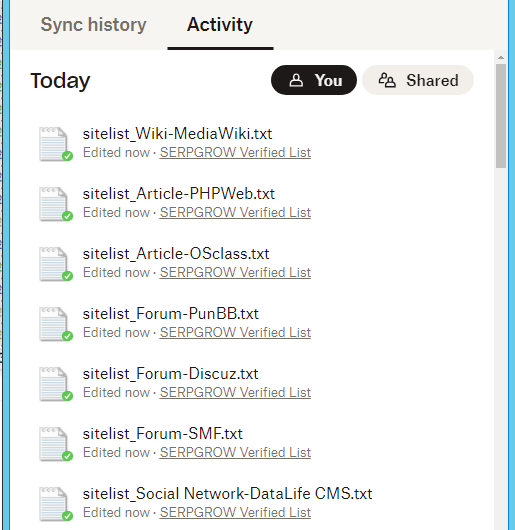Click the sitelist_Article-PHPWeb.txt file icon
This screenshot has height=530, width=515.
click(53, 204)
